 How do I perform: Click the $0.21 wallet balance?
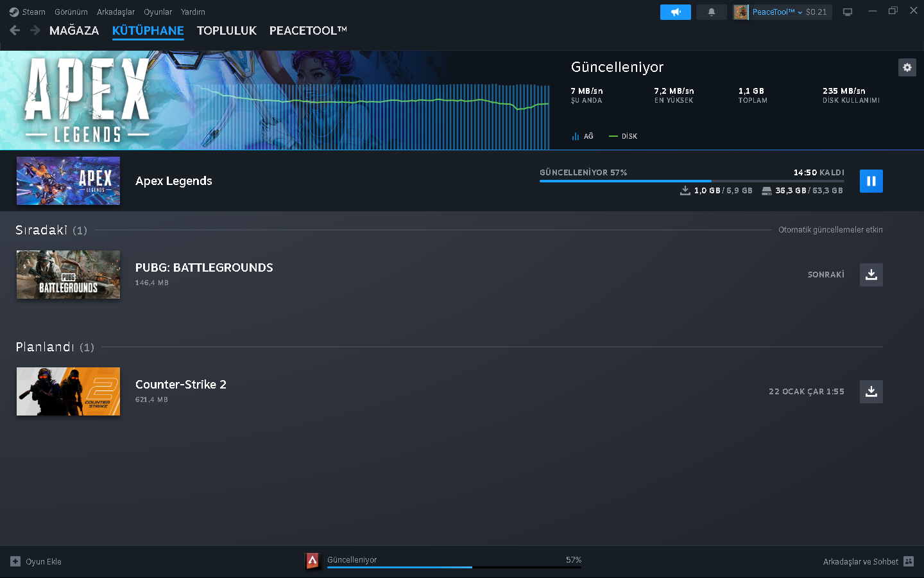(x=816, y=12)
